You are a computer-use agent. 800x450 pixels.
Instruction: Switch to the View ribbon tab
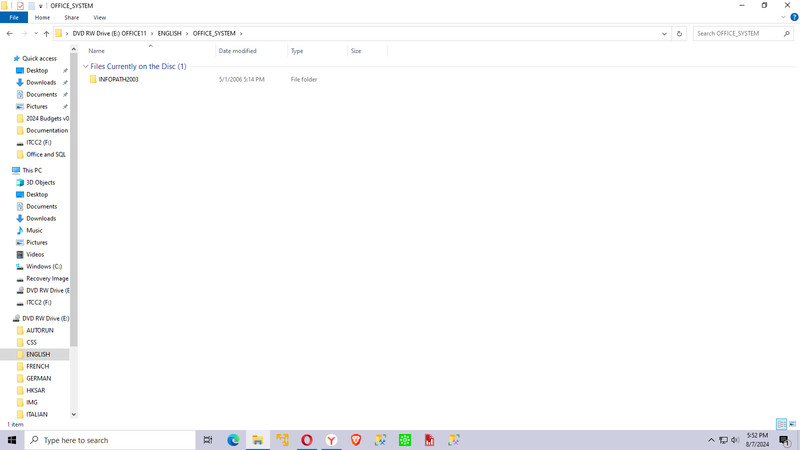(99, 17)
